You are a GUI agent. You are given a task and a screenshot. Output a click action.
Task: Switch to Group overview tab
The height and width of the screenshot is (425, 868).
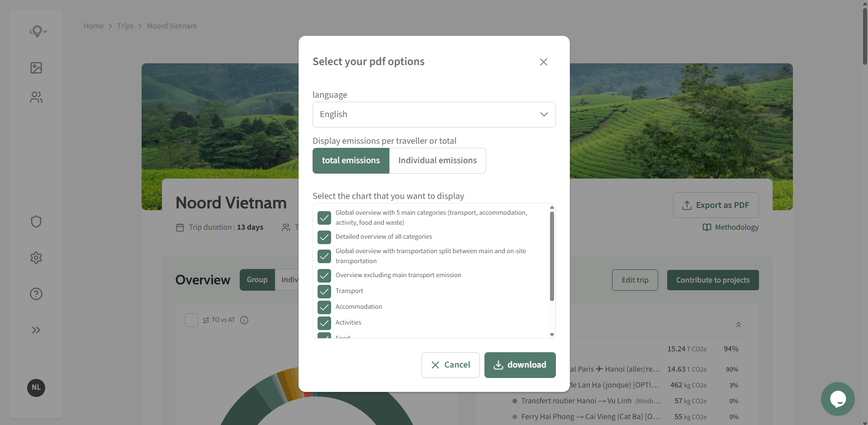coord(257,280)
